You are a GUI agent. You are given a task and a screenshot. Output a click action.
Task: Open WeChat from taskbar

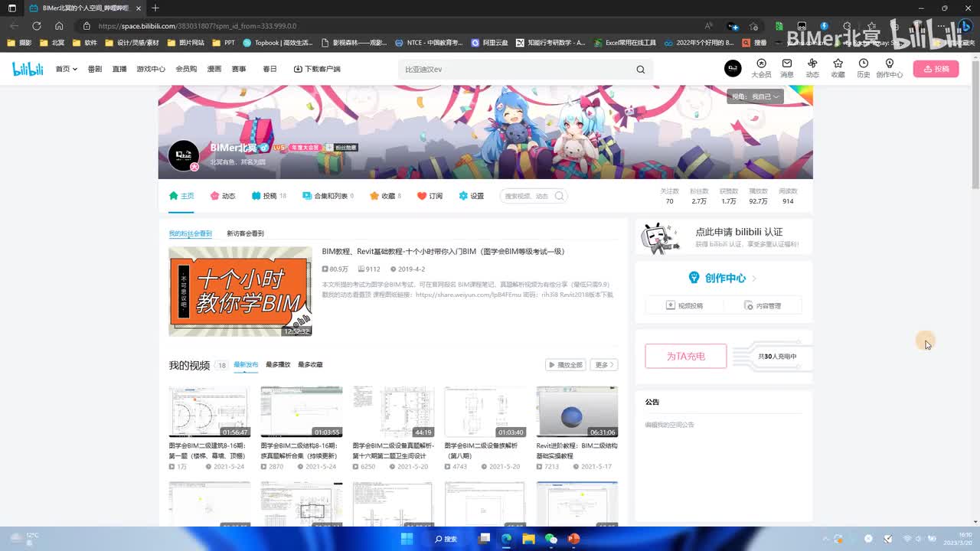tap(551, 539)
